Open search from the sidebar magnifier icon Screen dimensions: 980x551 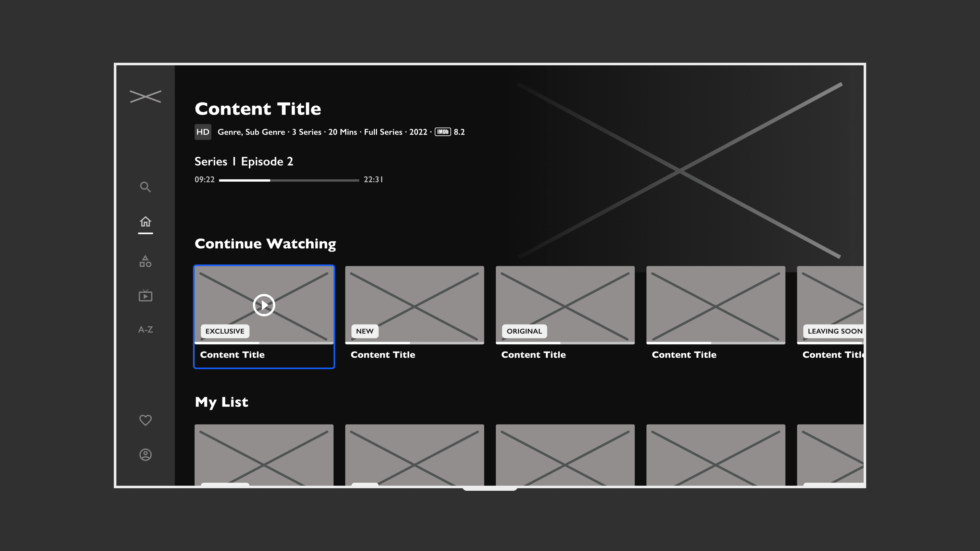pos(145,187)
